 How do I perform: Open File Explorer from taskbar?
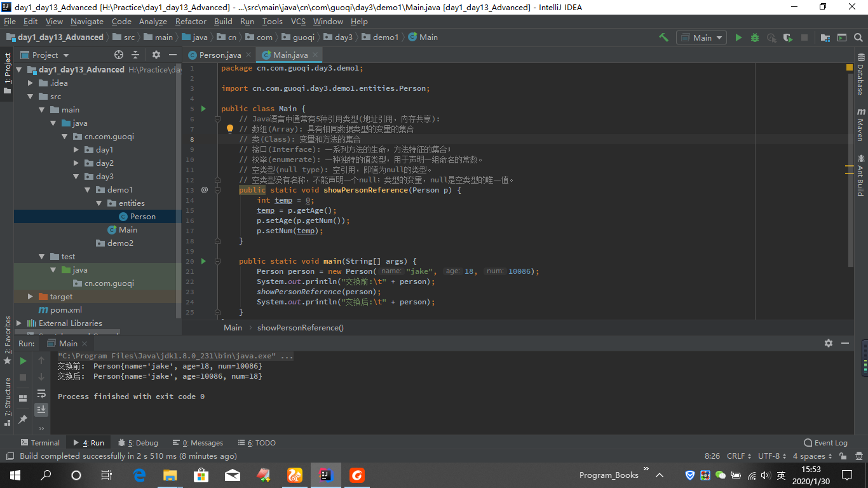[170, 475]
